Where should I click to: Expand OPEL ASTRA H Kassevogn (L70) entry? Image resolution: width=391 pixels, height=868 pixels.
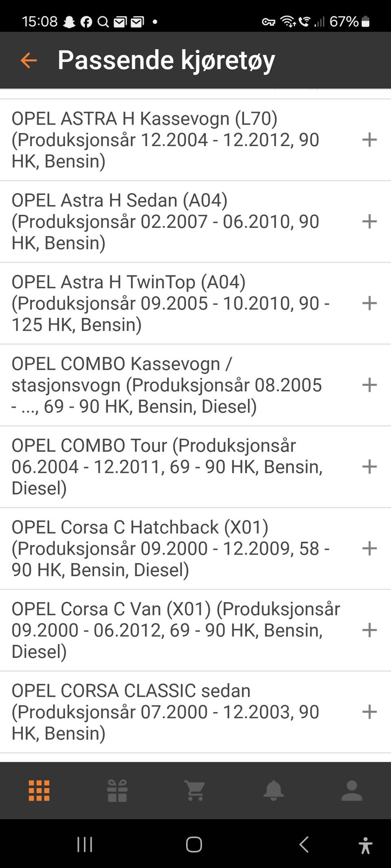(369, 140)
